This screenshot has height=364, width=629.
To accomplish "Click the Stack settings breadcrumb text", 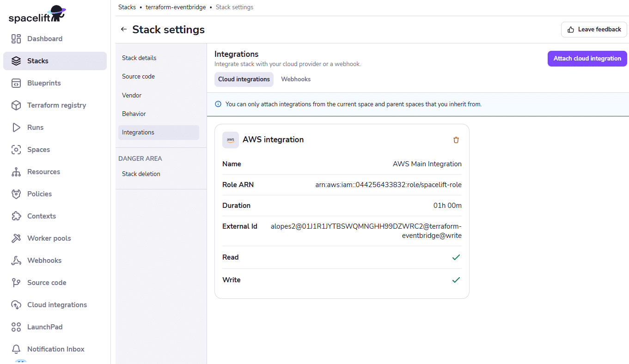I will coord(234,7).
